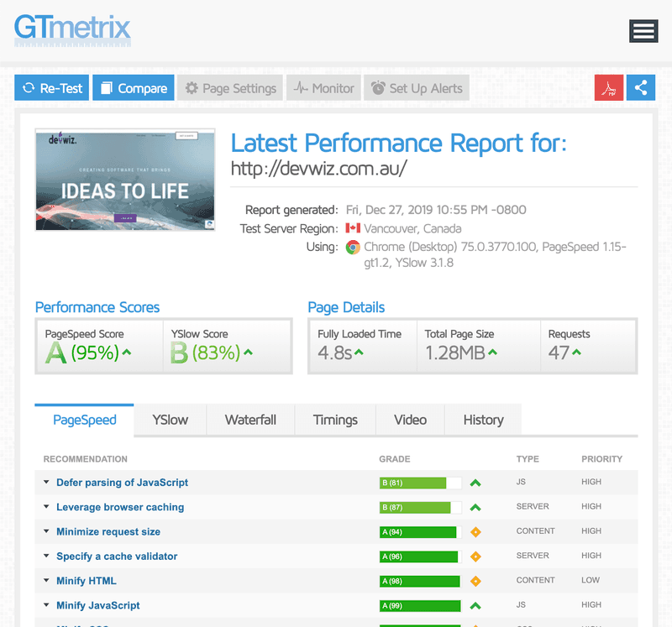672x627 pixels.
Task: Click the Canada flag icon
Action: 353,227
